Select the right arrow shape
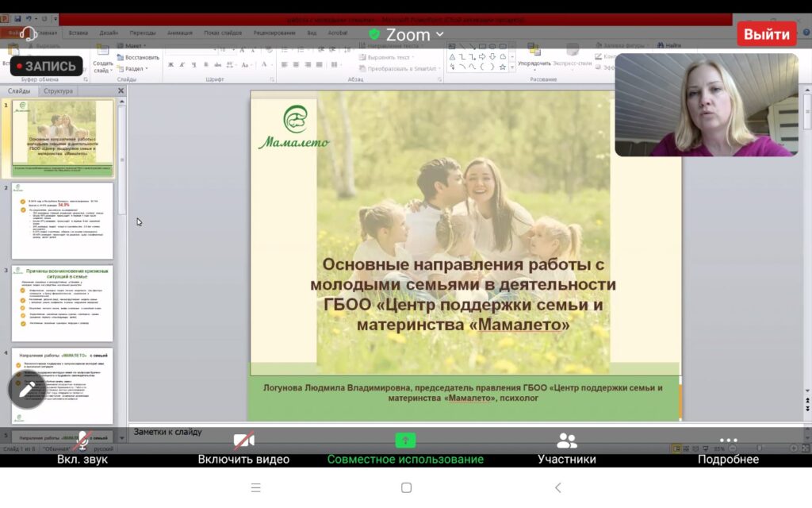The width and height of the screenshot is (812, 508). [482, 56]
